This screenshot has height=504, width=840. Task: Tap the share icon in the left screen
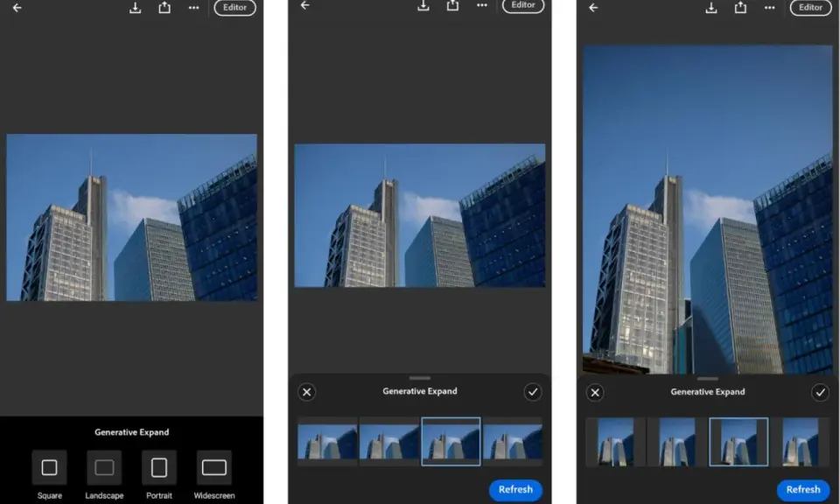[x=164, y=7]
